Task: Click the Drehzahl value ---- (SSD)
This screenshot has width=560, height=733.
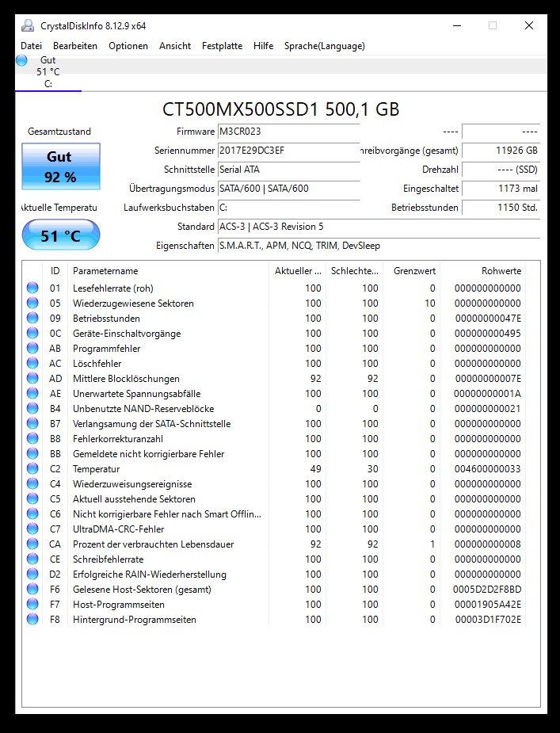Action: [501, 170]
